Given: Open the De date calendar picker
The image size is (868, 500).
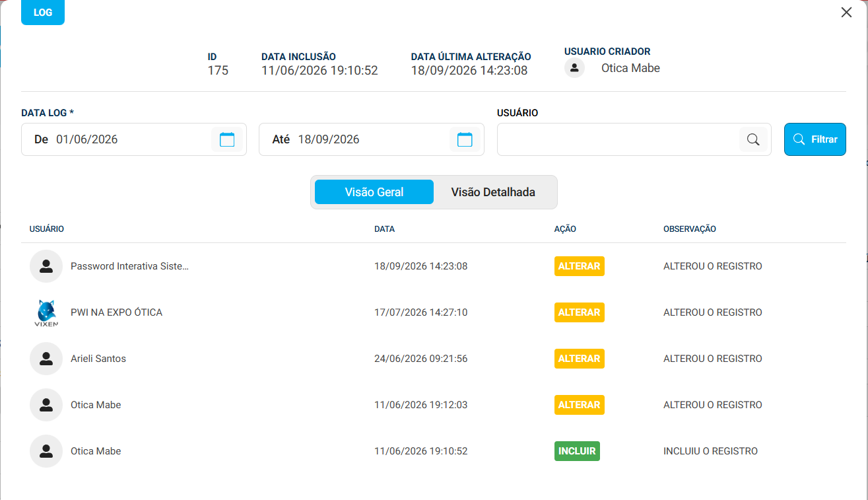Looking at the screenshot, I should click(x=227, y=139).
